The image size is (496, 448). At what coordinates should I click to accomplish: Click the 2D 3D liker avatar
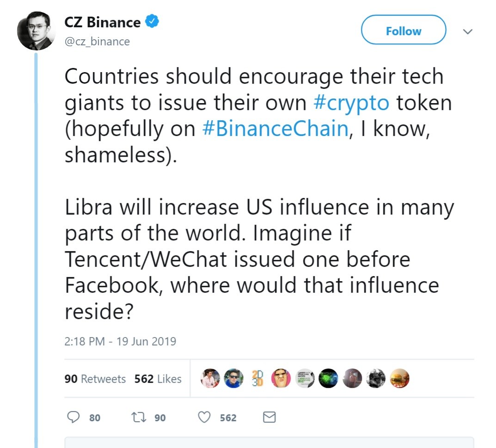click(257, 378)
